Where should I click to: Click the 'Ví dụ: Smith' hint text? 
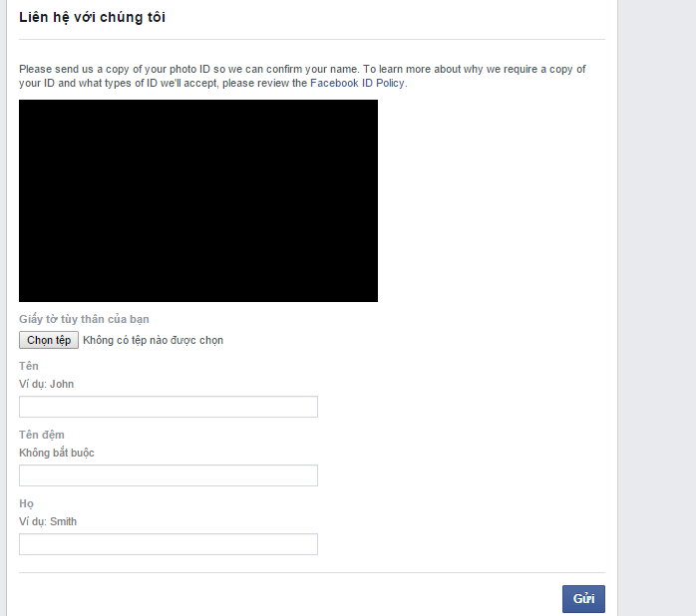pos(48,521)
